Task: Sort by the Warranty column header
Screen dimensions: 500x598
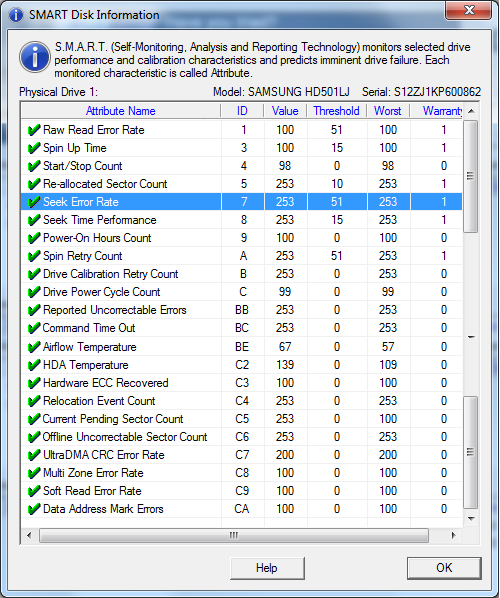Action: point(436,111)
